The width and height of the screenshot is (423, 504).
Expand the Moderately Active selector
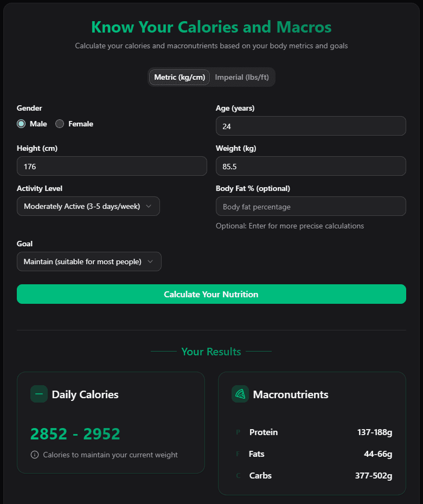click(x=88, y=206)
